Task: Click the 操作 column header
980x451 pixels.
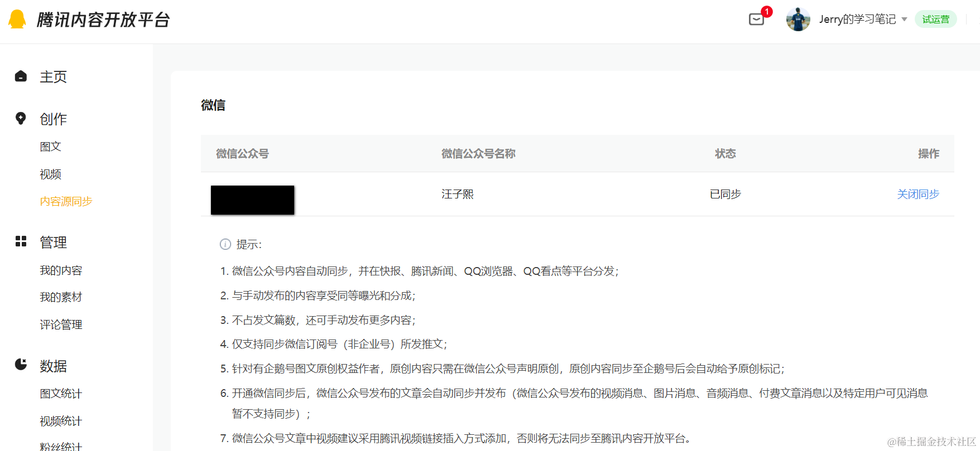Action: (x=929, y=153)
